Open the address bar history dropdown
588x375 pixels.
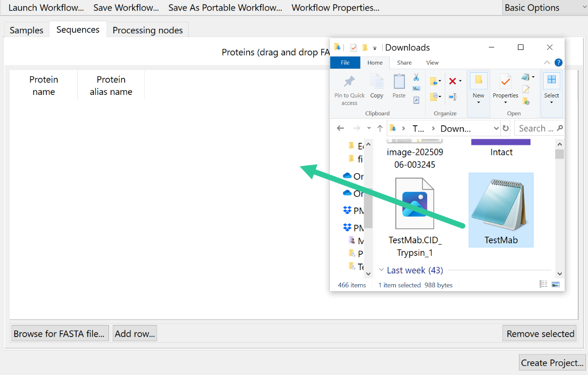[x=496, y=128]
